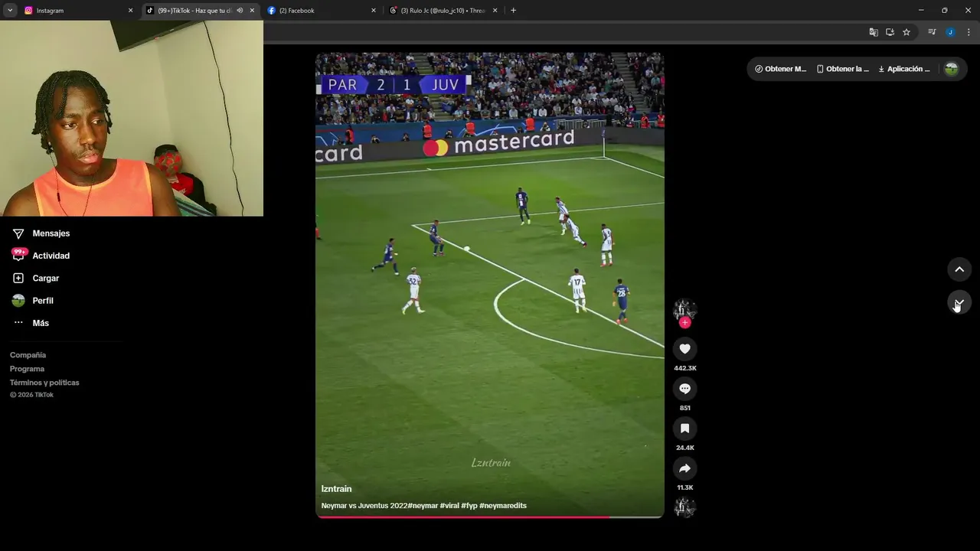980x551 pixels.
Task: Open the tab search dropdown arrow
Action: pos(10,11)
